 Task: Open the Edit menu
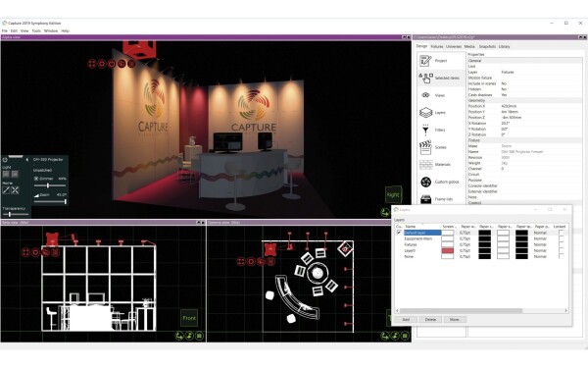tap(14, 30)
